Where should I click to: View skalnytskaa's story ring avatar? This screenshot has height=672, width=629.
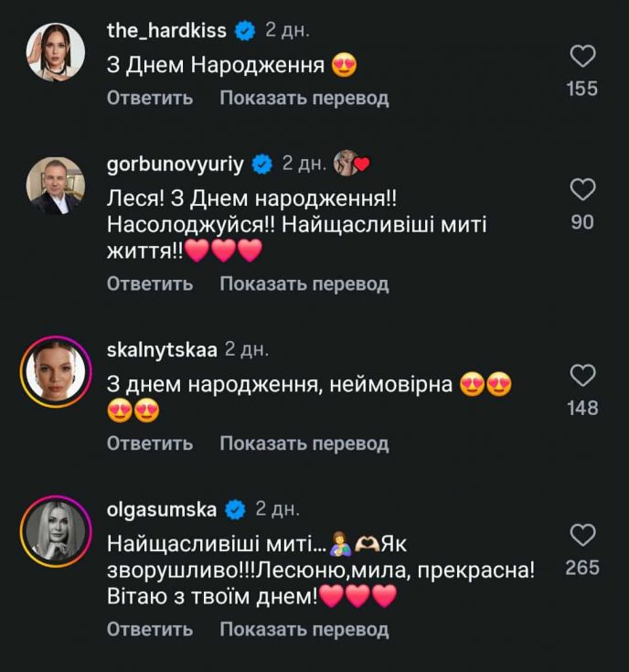[x=56, y=370]
